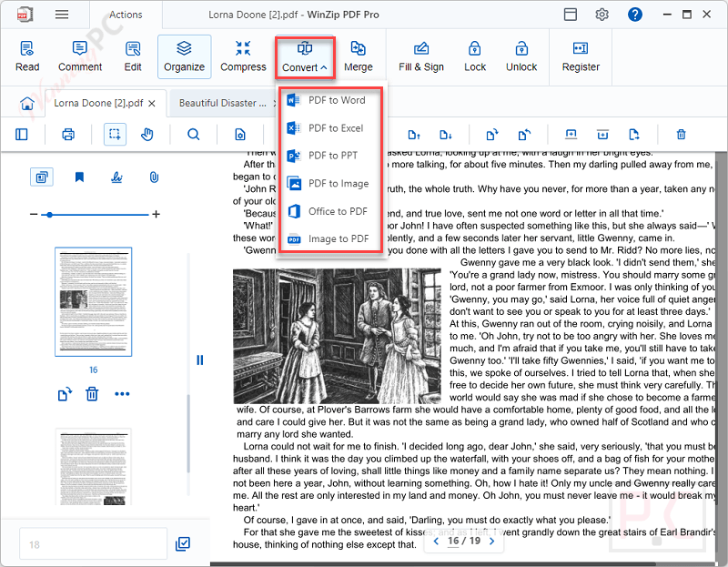The width and height of the screenshot is (728, 567).
Task: Open the search tool
Action: coord(191,134)
